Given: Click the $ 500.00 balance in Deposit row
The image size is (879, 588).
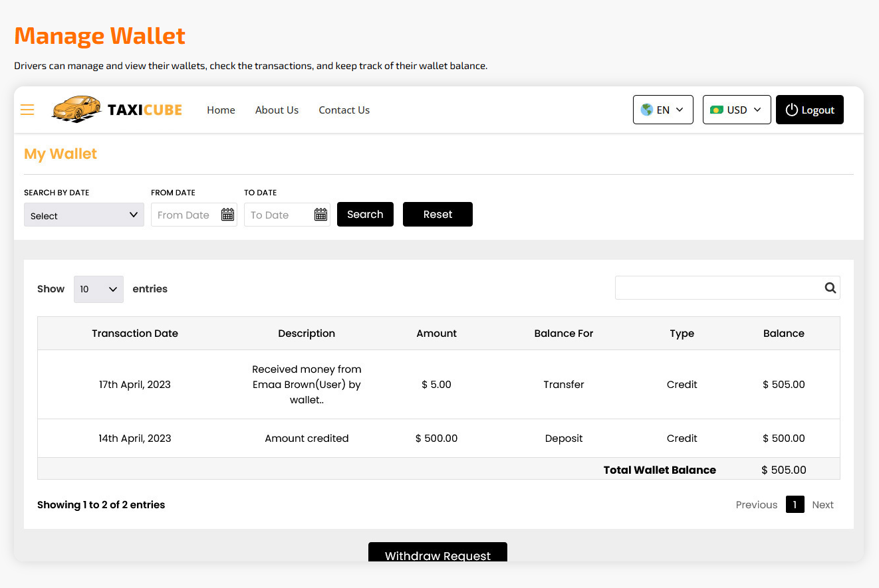Looking at the screenshot, I should 784,439.
